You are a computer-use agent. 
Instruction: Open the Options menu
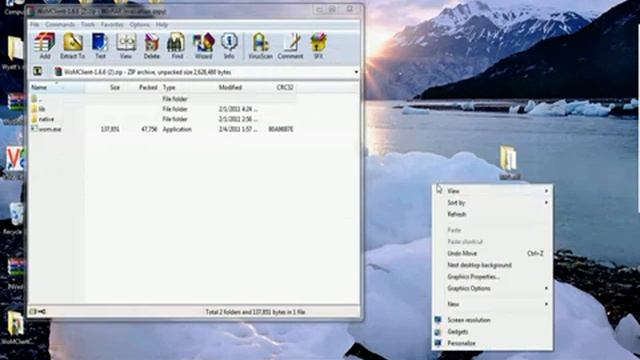[x=140, y=25]
